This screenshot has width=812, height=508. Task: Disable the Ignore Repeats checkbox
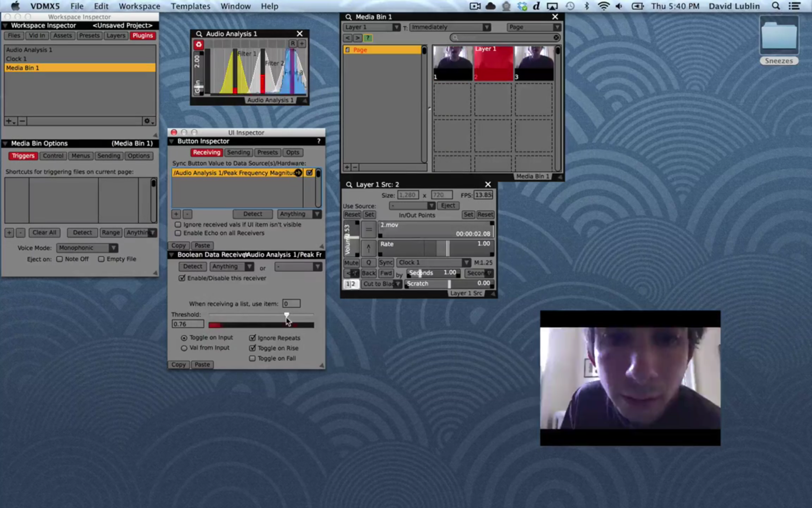pos(252,338)
